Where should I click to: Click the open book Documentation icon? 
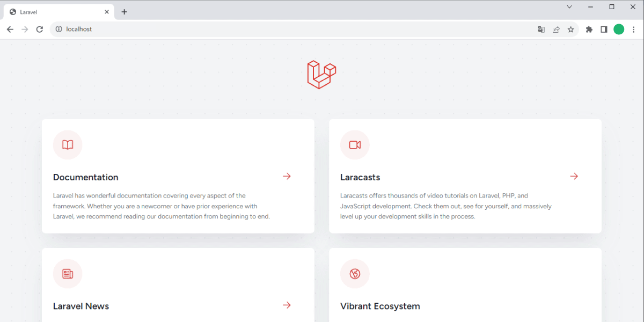pos(68,145)
